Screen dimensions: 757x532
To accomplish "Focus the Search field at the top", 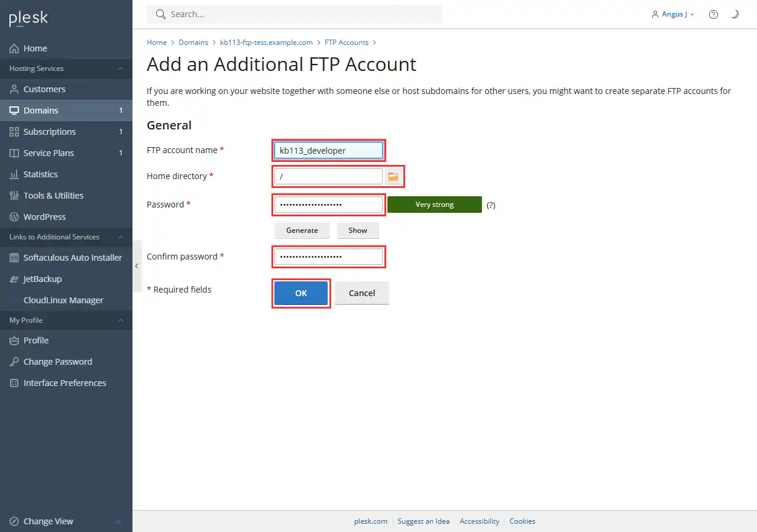I will click(x=295, y=14).
